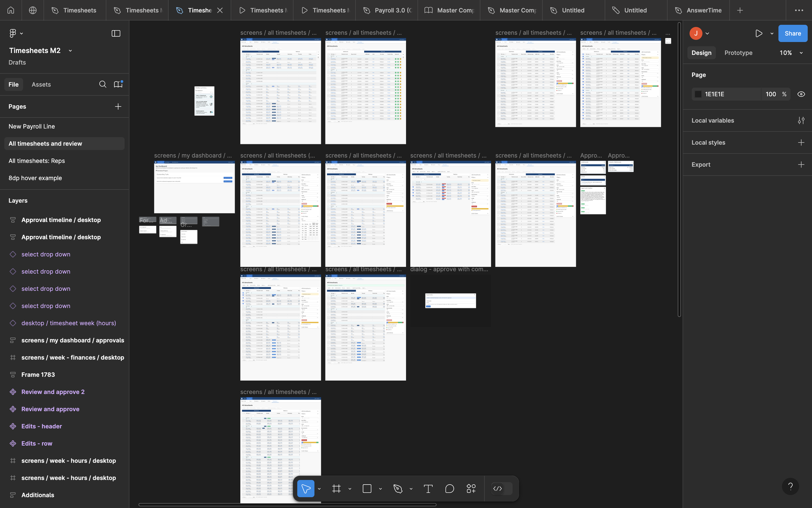Switch to the Prototype tab
The height and width of the screenshot is (508, 812).
click(x=738, y=53)
